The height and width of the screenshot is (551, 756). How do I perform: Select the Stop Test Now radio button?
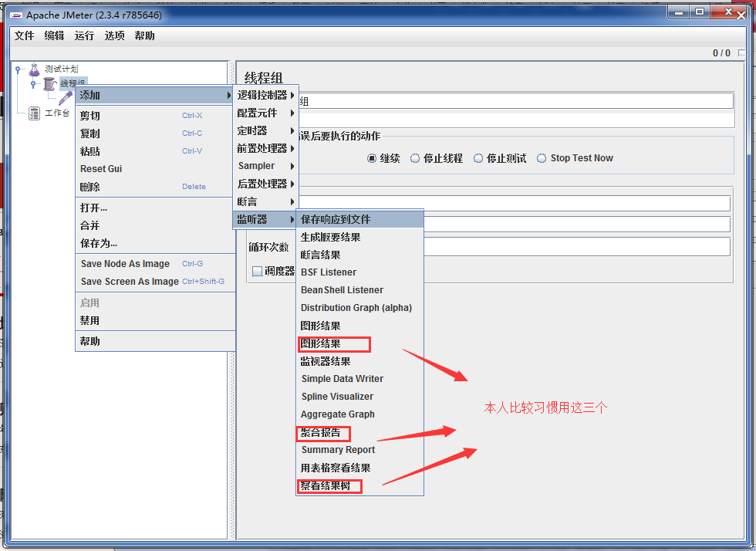[542, 158]
